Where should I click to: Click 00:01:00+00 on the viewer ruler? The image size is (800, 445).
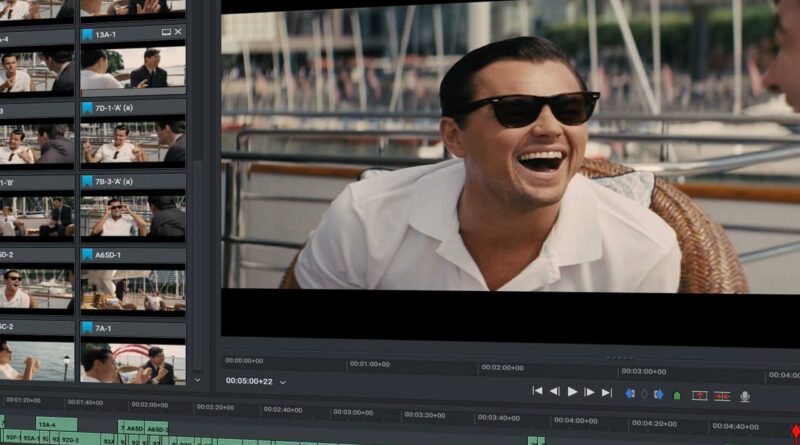[x=369, y=364]
